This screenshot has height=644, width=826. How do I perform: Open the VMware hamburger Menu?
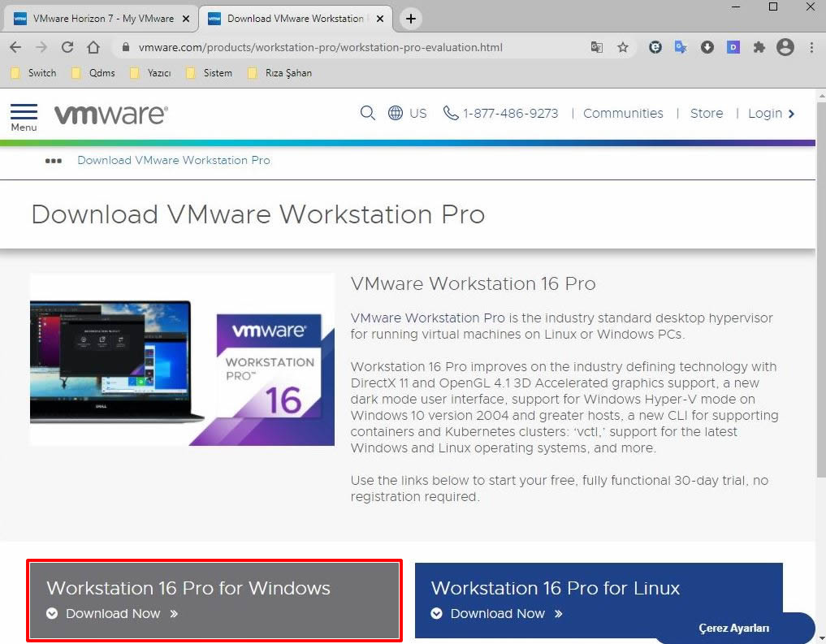point(24,118)
